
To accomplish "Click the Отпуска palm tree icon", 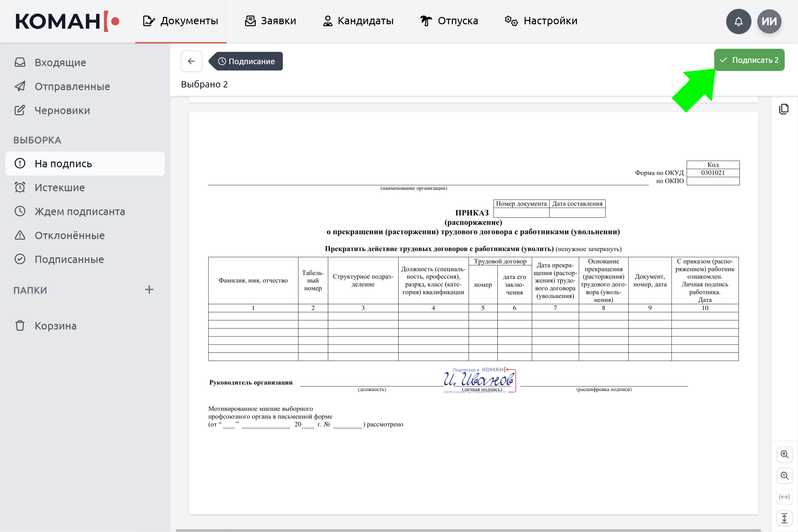I will 426,21.
